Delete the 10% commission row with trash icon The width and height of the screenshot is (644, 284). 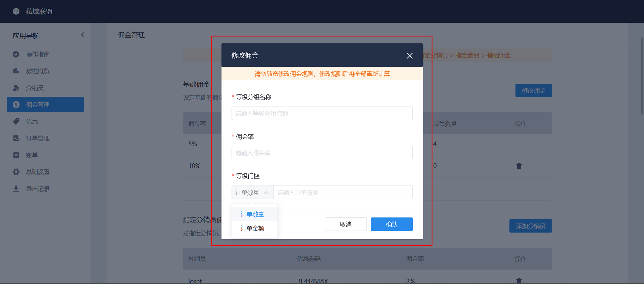[519, 166]
